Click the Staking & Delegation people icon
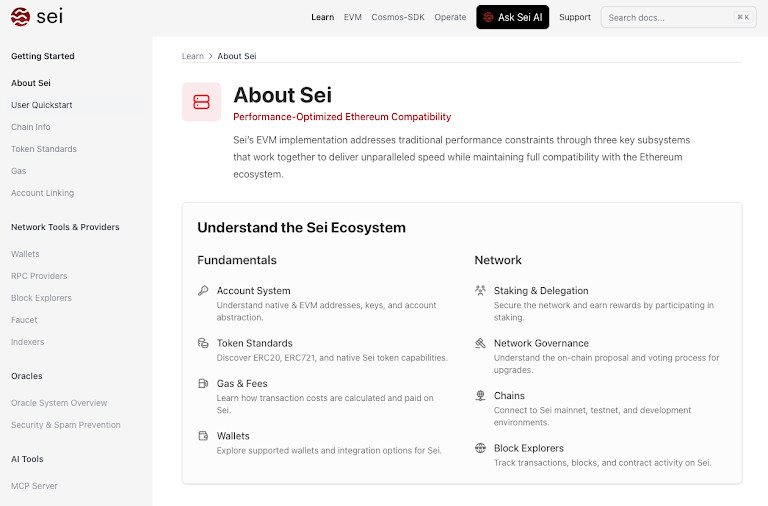 point(480,290)
